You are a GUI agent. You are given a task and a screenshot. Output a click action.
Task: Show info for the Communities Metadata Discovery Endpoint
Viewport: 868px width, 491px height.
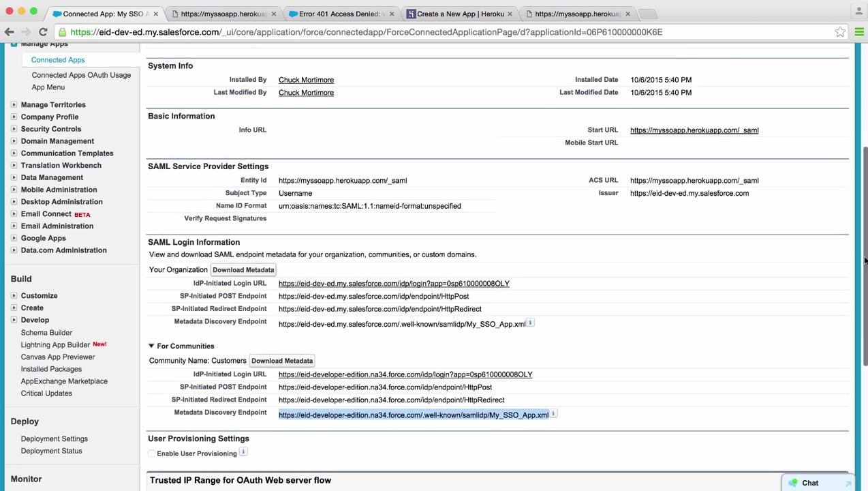tap(554, 413)
